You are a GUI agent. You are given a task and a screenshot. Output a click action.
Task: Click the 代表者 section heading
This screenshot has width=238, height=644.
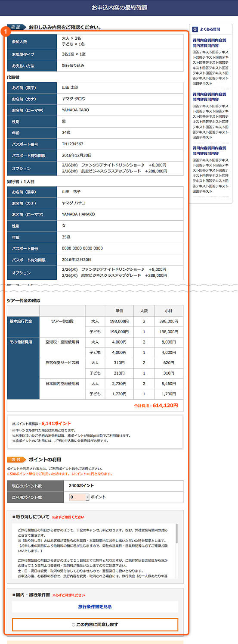click(13, 77)
